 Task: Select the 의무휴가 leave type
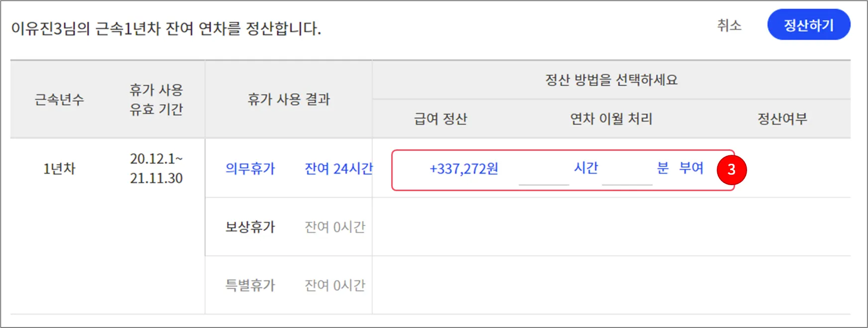coord(250,169)
